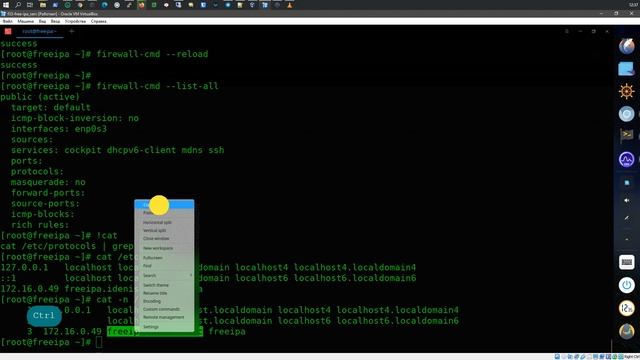Image resolution: width=640 pixels, height=360 pixels.
Task: Open the terminal icon in dock
Action: (x=627, y=136)
